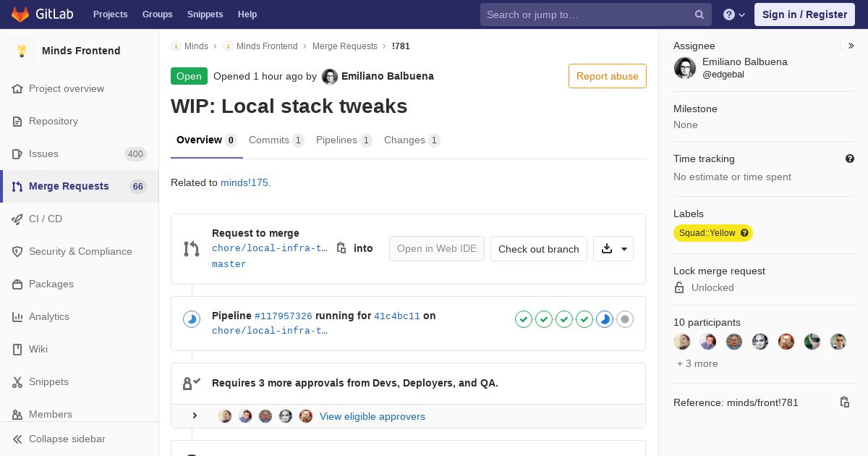Click the time tracking help icon
This screenshot has width=868, height=456.
[x=850, y=159]
